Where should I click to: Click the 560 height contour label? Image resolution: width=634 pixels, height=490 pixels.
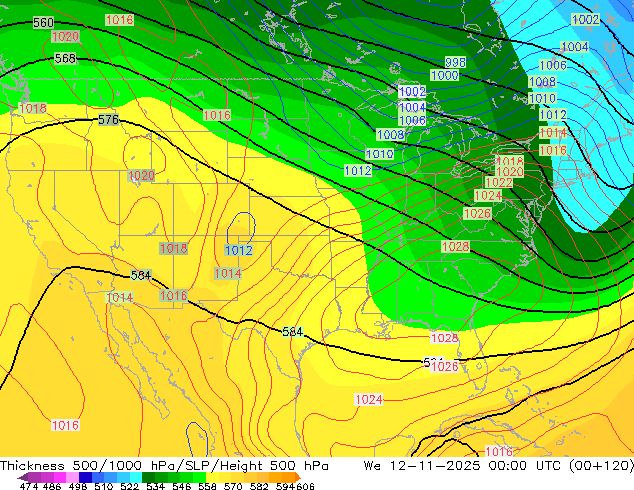(x=43, y=22)
